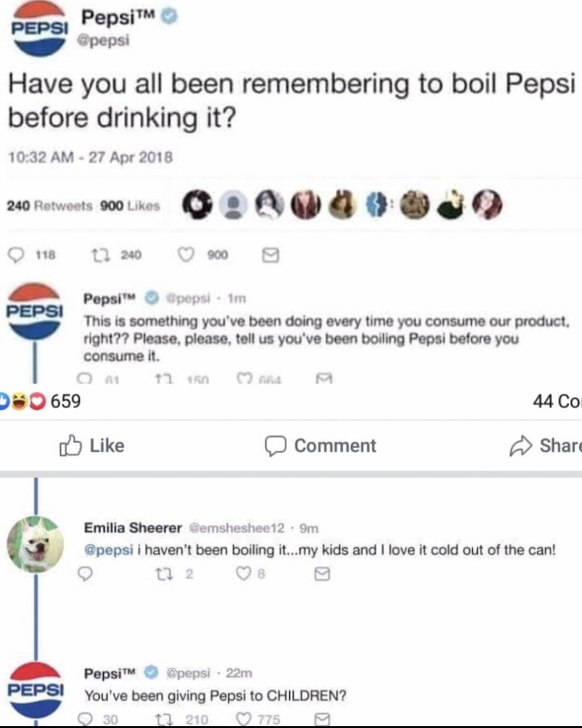Like the CHILDREN reply with 775 likes
The width and height of the screenshot is (582, 728).
coord(244,719)
